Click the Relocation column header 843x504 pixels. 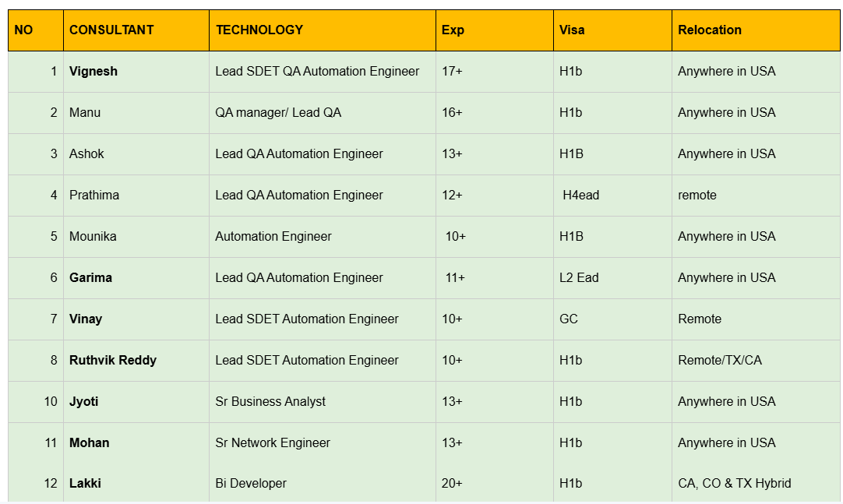coord(710,30)
